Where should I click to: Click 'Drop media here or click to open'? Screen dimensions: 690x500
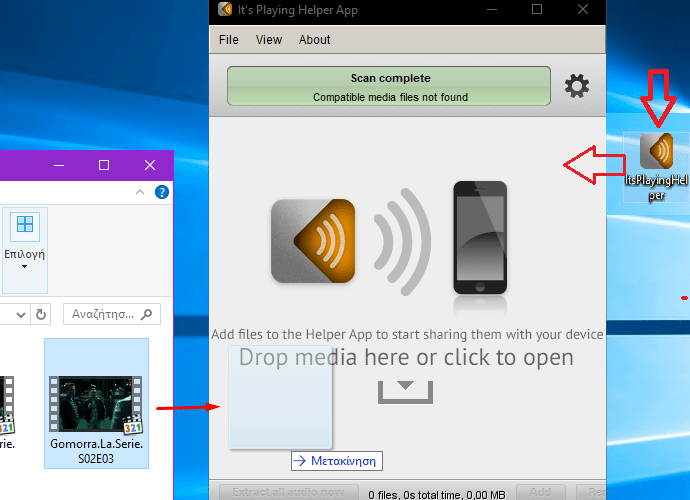pyautogui.click(x=406, y=357)
